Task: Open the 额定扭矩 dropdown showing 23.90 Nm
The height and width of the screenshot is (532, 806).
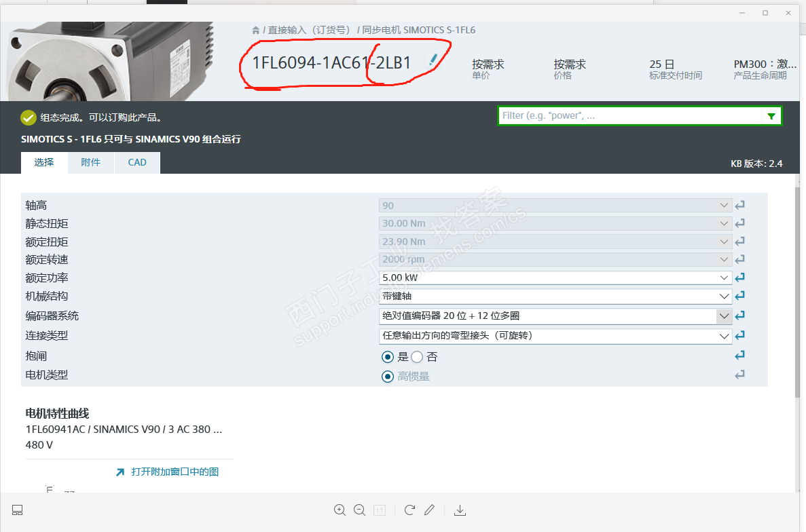Action: 555,242
